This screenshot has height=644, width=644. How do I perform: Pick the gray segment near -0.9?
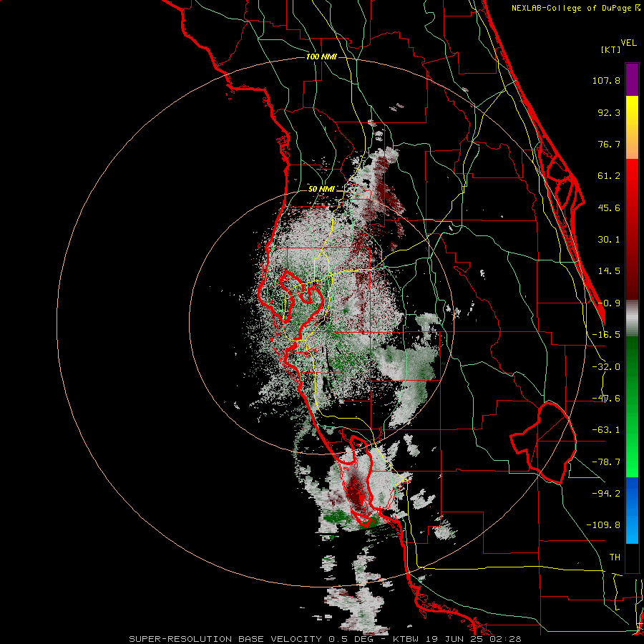tap(632, 318)
